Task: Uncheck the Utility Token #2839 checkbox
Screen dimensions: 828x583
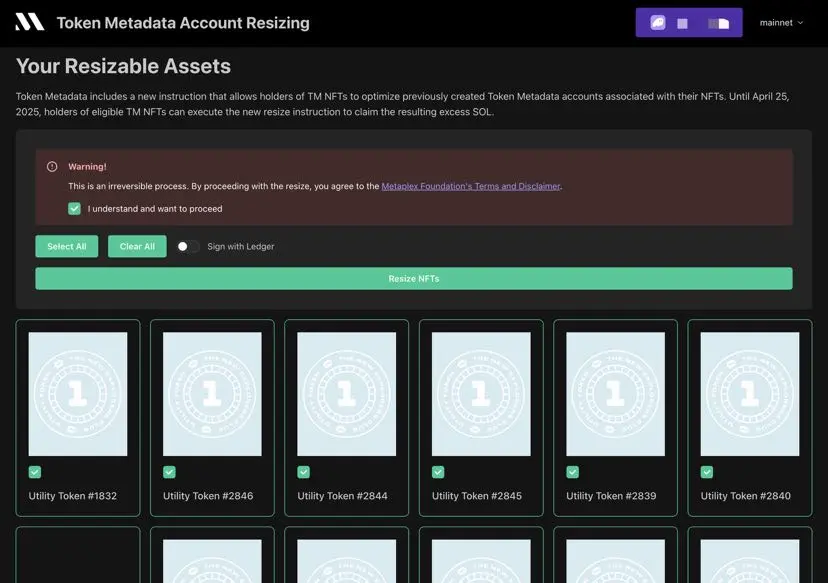Action: (x=572, y=472)
